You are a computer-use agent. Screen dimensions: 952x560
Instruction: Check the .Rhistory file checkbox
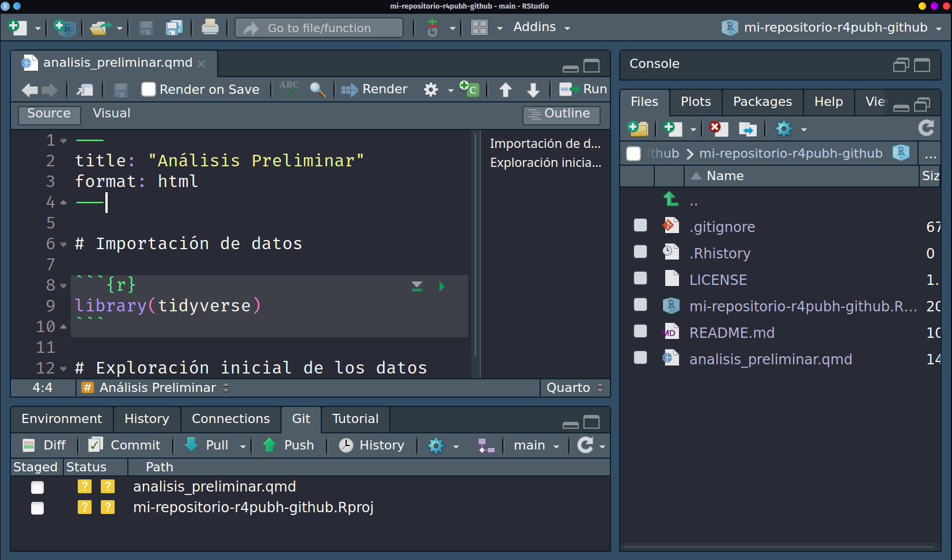pos(640,252)
